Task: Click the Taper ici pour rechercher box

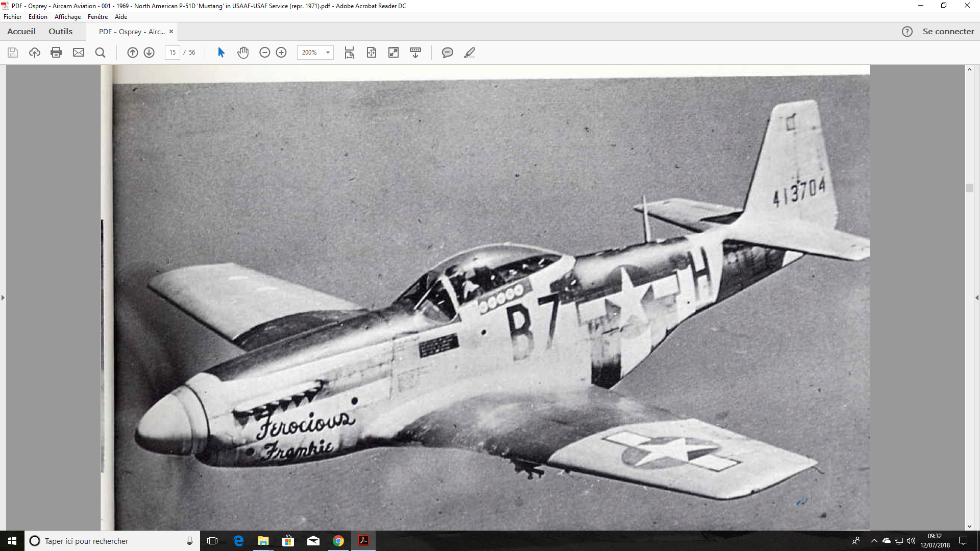Action: point(112,541)
